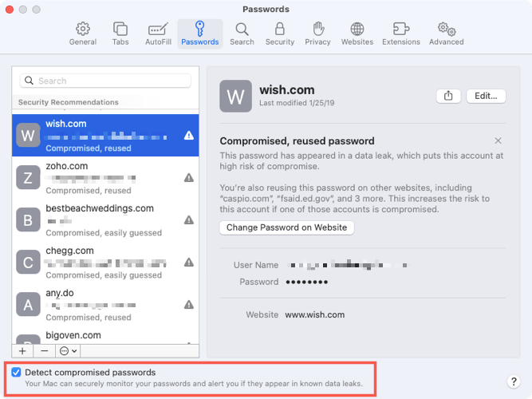
Task: Dismiss the compromised password warning
Action: tap(498, 140)
